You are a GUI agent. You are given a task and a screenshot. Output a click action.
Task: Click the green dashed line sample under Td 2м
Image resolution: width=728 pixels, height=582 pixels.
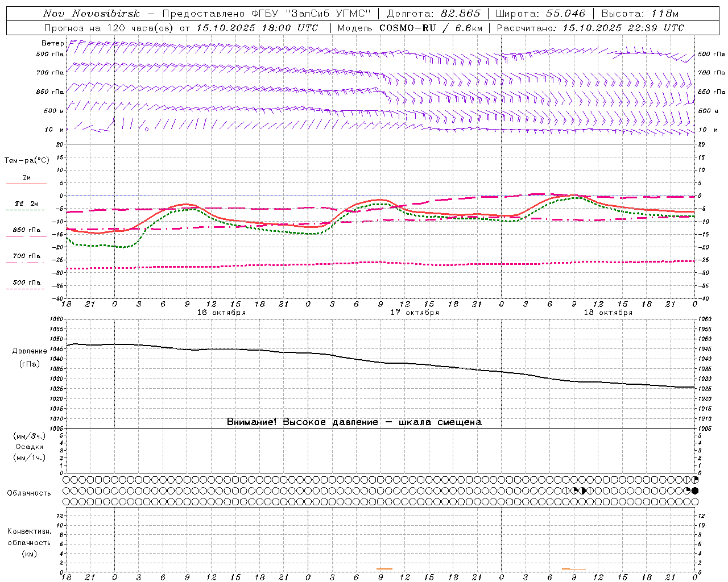[x=26, y=210]
